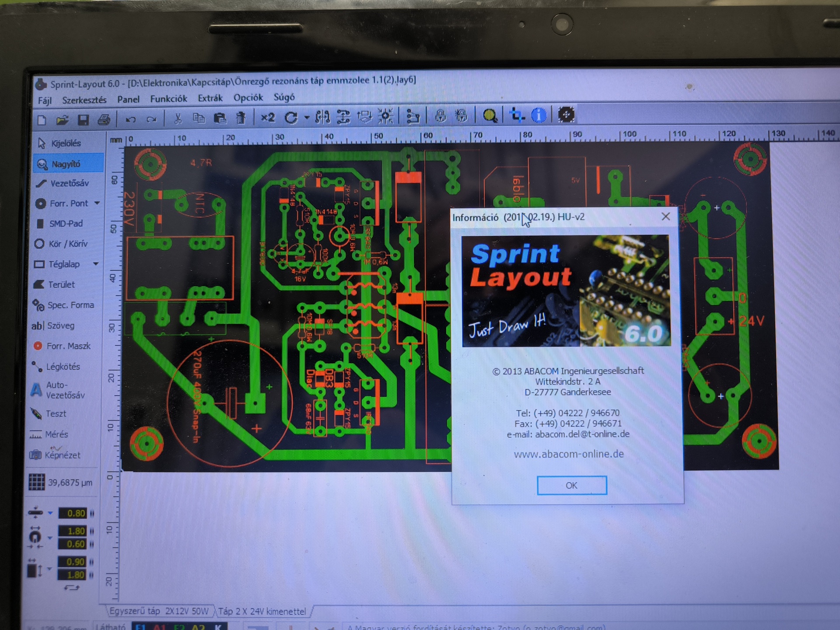Viewport: 840px width, 630px height.
Task: Switch to Egyszerű táp 2X12V 50W tab
Action: coord(159,611)
